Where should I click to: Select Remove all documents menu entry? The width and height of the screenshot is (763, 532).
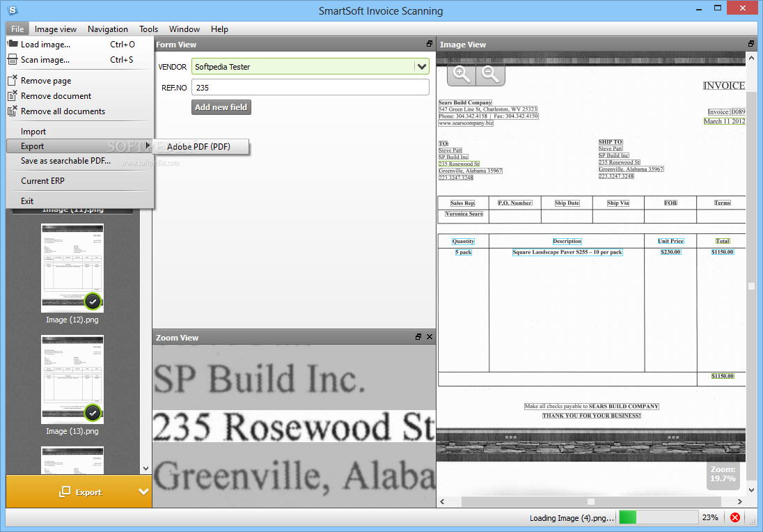[x=80, y=111]
